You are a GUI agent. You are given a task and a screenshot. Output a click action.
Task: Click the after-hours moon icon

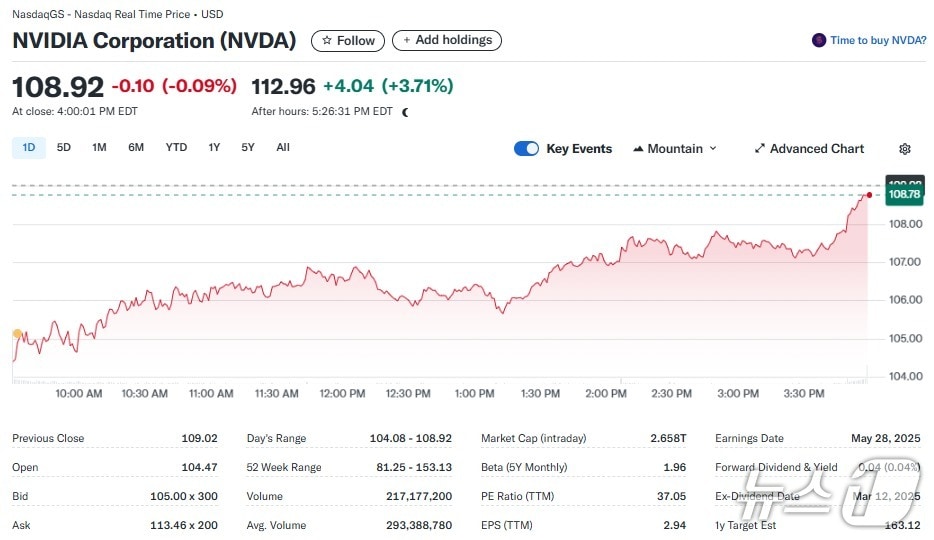[405, 112]
